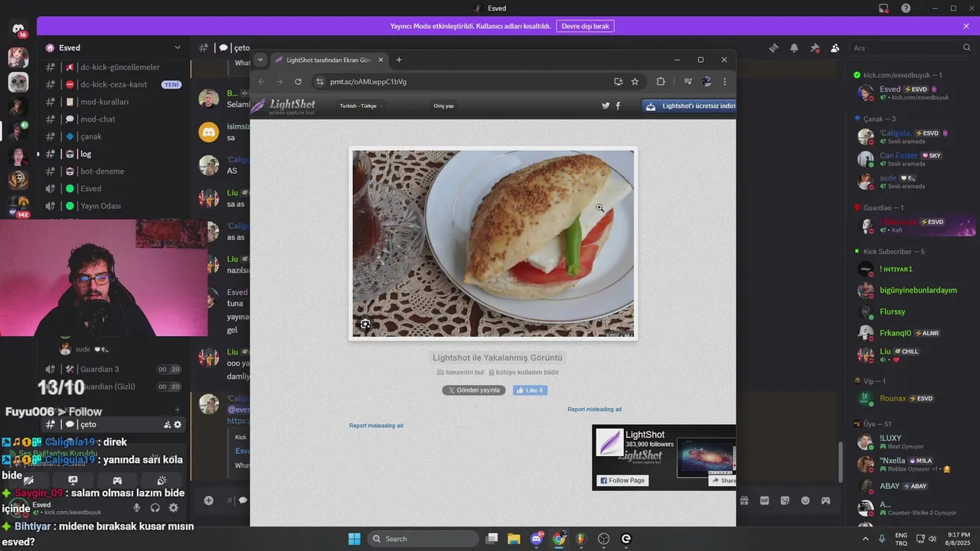Open Chrome three-dot menu
The width and height of the screenshot is (980, 551).
coord(724,81)
